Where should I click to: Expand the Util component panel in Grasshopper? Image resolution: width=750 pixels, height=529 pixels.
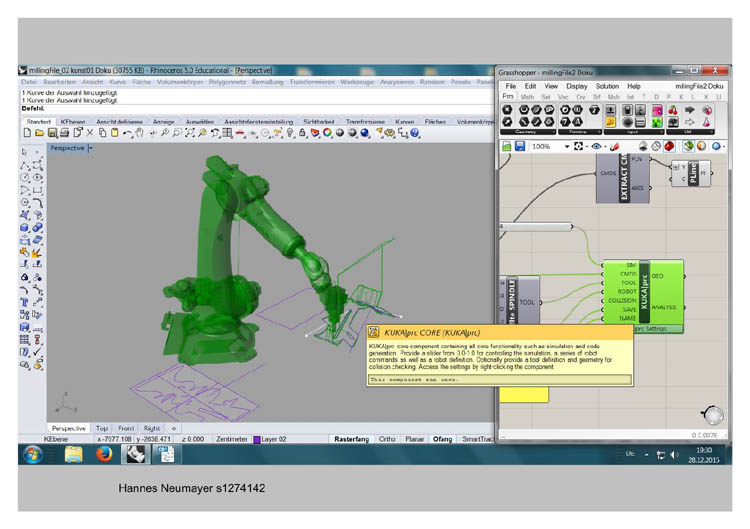point(690,132)
